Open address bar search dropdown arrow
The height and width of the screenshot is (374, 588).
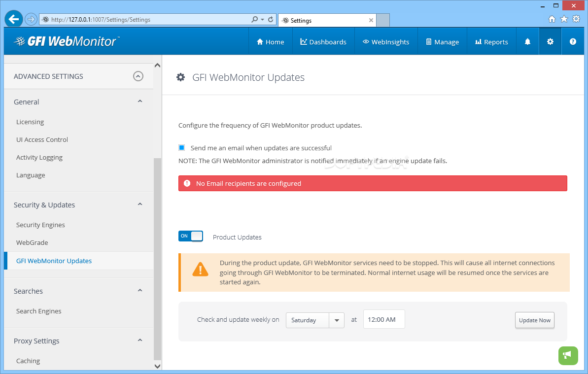point(263,19)
